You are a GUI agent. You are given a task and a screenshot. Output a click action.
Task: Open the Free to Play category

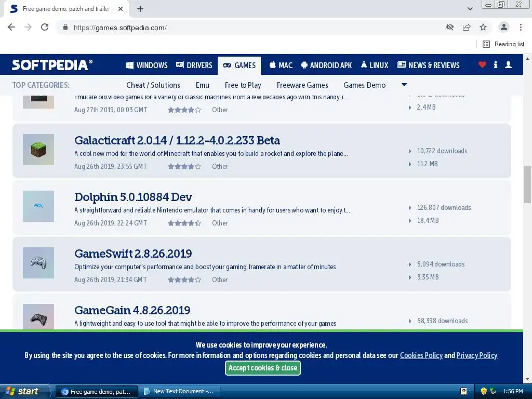(243, 85)
